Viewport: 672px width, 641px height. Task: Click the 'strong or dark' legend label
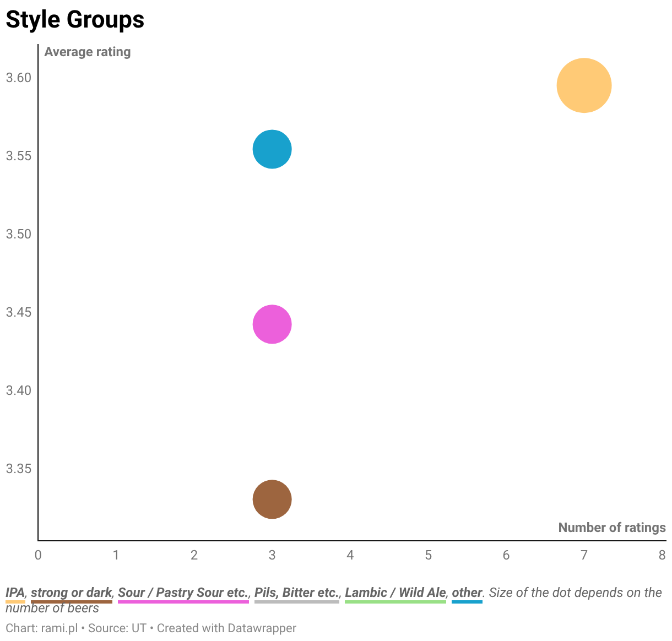(x=72, y=593)
